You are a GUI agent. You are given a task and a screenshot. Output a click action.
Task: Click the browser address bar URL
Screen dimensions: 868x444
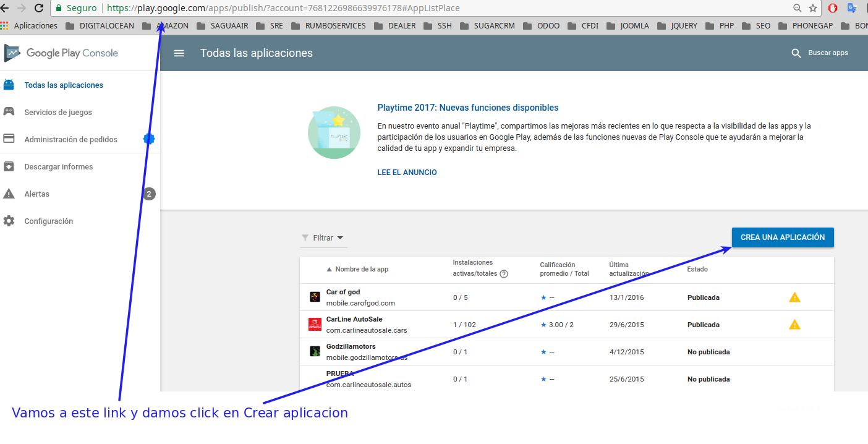point(283,8)
